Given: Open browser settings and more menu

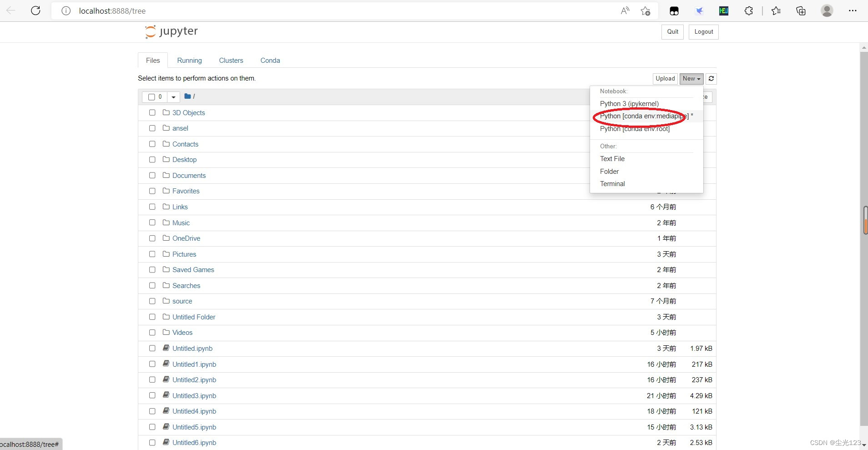Looking at the screenshot, I should coord(853,11).
